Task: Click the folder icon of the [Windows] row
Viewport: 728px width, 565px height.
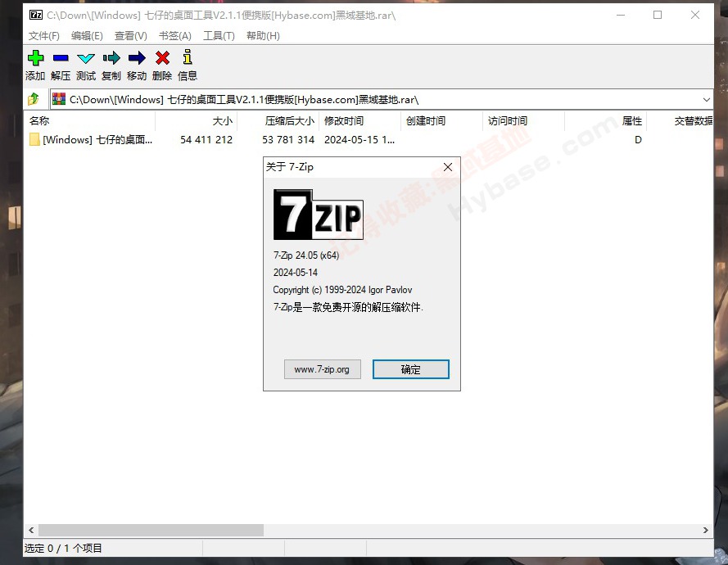Action: [34, 139]
